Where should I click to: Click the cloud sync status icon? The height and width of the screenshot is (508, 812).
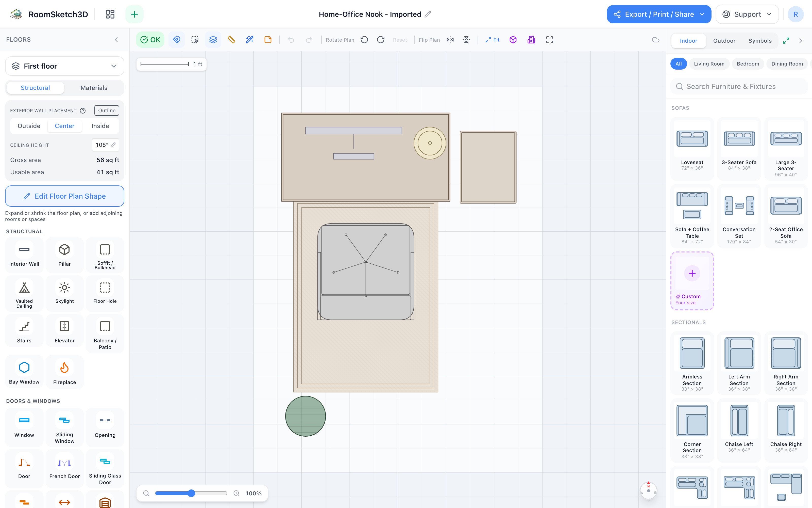coord(656,40)
